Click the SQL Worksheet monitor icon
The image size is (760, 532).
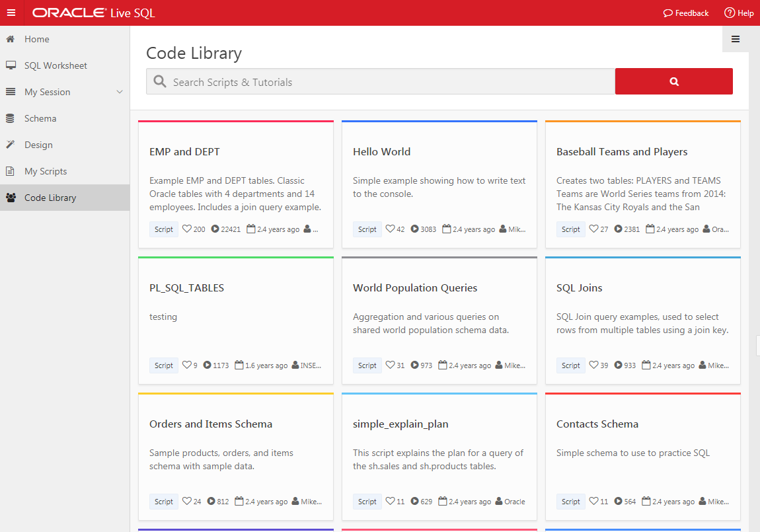tap(10, 65)
